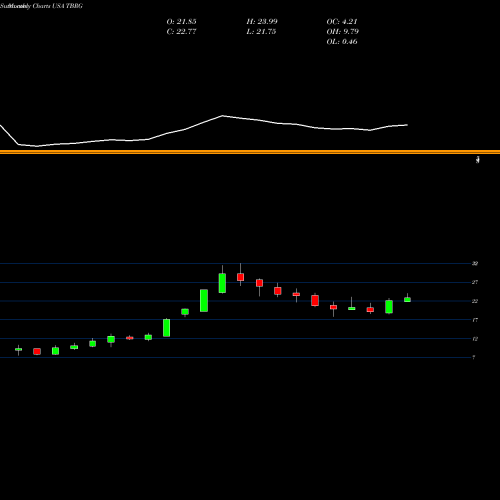
Task: Click the peak of the white indicator line
Action: (x=222, y=116)
